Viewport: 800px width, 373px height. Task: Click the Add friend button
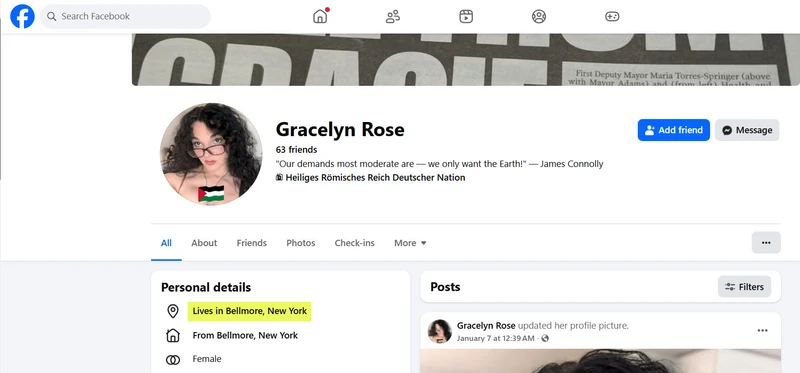[x=673, y=130]
